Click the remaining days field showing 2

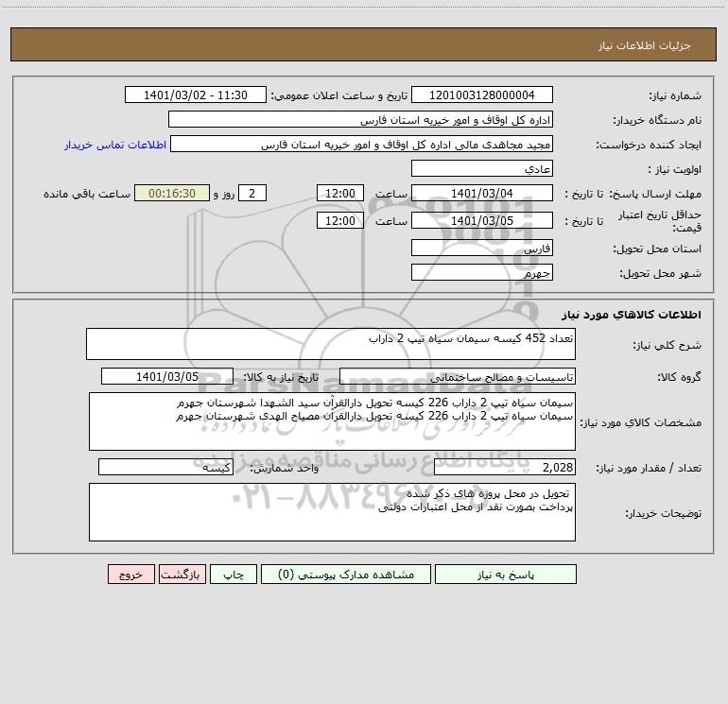252,193
